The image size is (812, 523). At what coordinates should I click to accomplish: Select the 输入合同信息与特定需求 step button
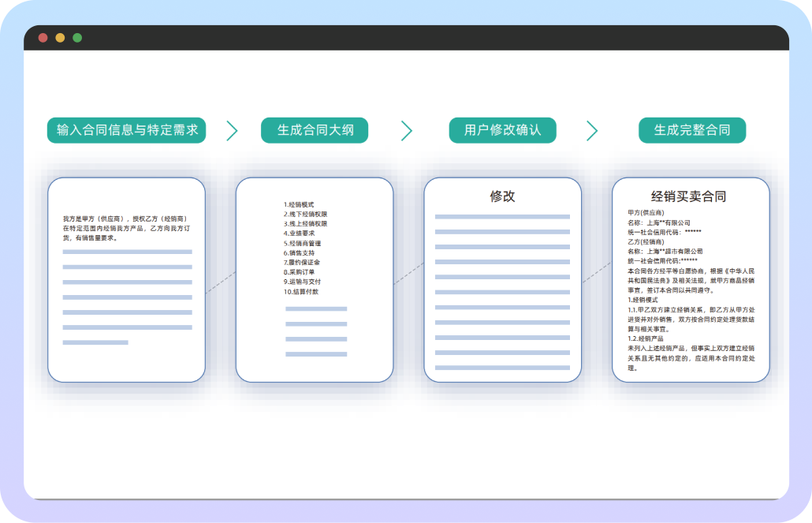(x=126, y=130)
